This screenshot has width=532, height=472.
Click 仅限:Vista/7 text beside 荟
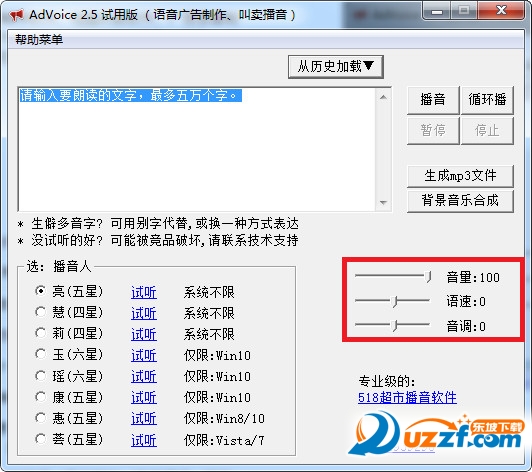tap(224, 440)
